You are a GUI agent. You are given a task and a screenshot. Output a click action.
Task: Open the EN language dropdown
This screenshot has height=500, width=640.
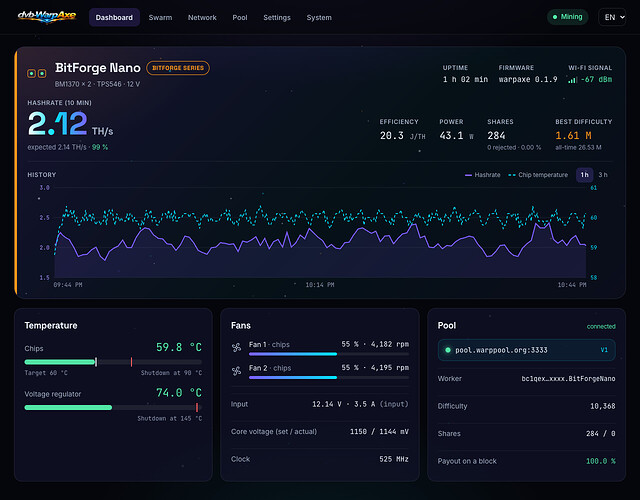click(612, 17)
